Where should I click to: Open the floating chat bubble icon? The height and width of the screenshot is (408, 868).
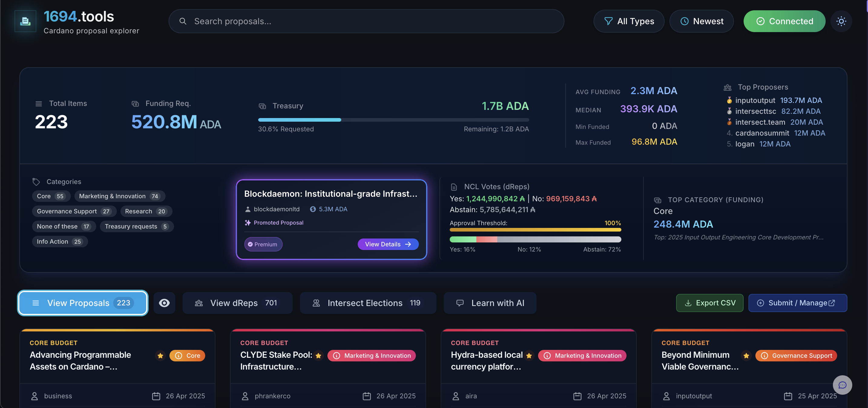(842, 385)
